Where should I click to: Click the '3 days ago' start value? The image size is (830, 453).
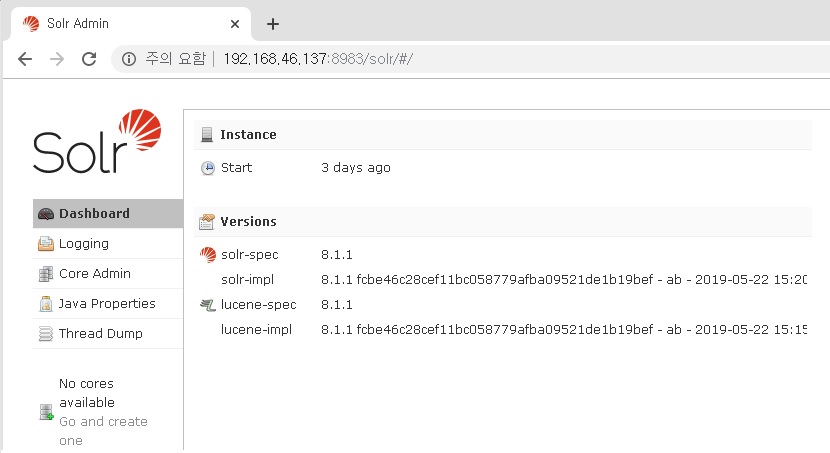pyautogui.click(x=356, y=168)
